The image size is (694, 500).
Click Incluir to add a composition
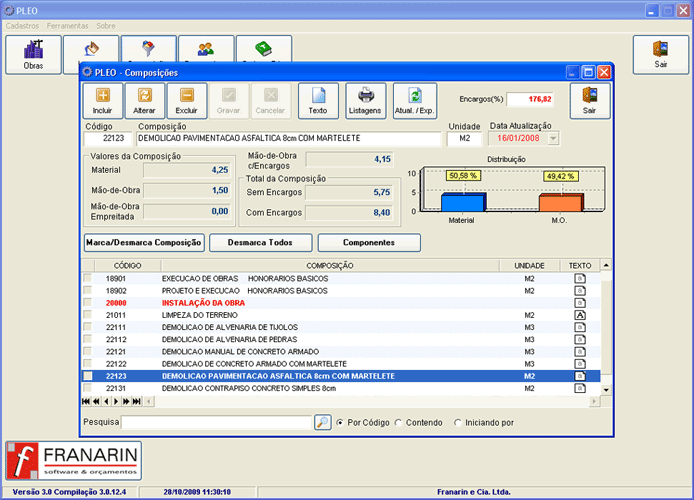[102, 101]
